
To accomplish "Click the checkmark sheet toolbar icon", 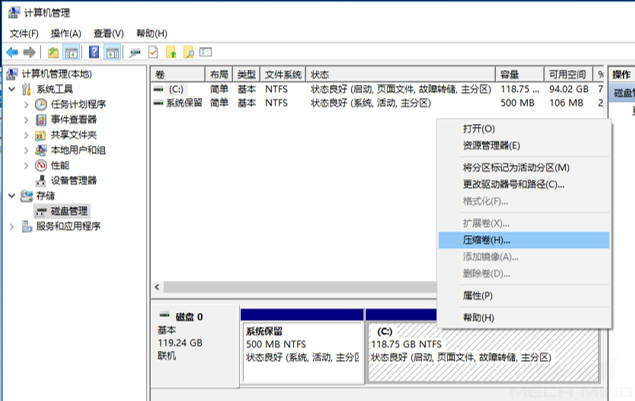I will [153, 52].
